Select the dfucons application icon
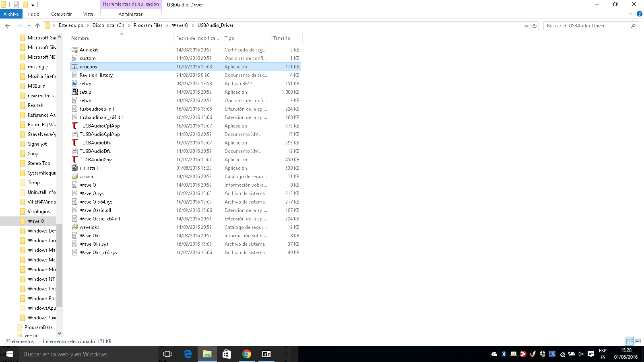Viewport: 644px width, 362px height. pyautogui.click(x=74, y=67)
